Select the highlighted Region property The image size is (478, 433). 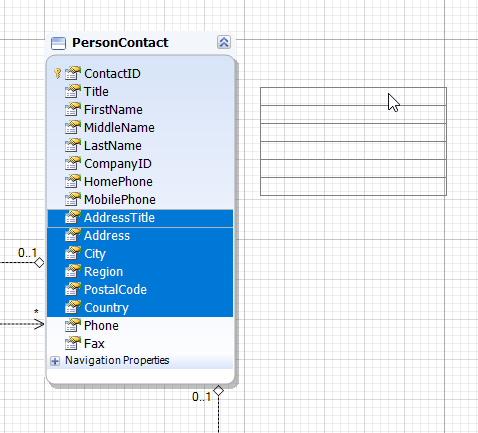[140, 272]
